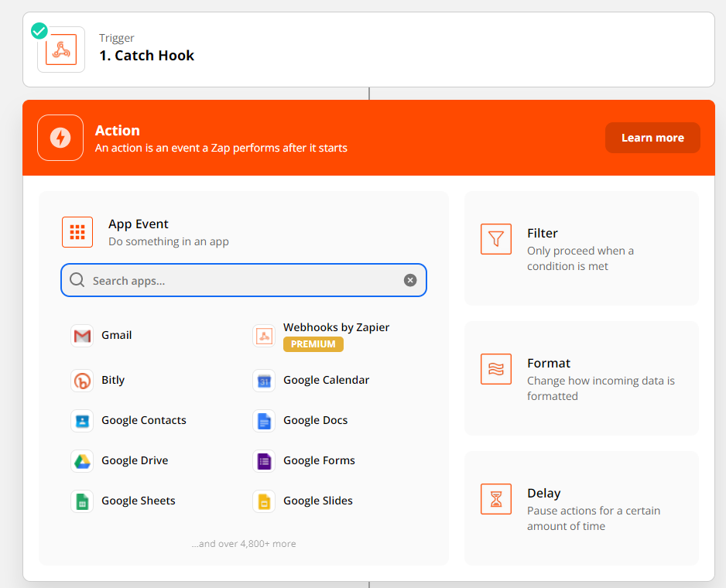
Task: Select the Gmail app icon
Action: 82,336
